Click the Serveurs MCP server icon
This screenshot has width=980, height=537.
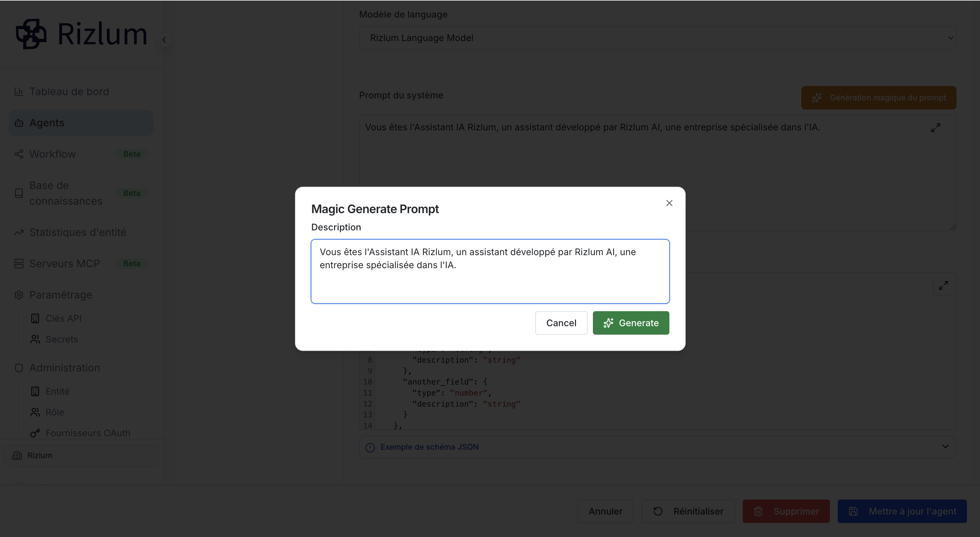tap(19, 264)
